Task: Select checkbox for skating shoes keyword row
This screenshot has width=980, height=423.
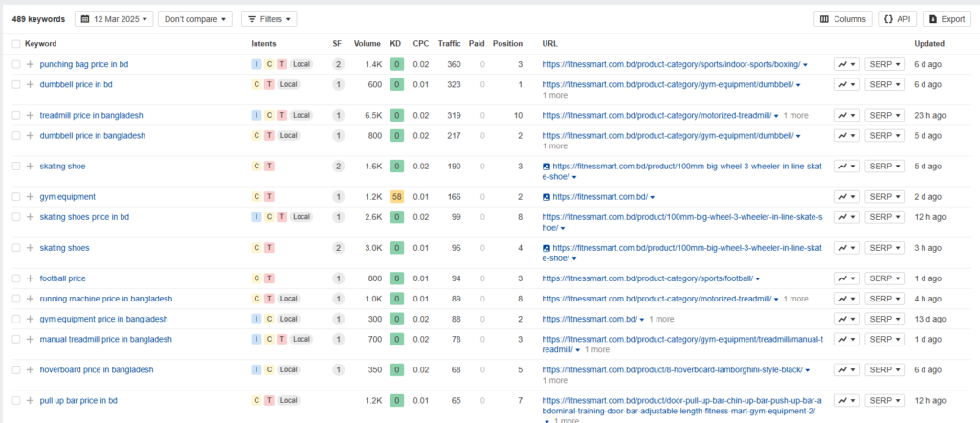Action: 16,248
